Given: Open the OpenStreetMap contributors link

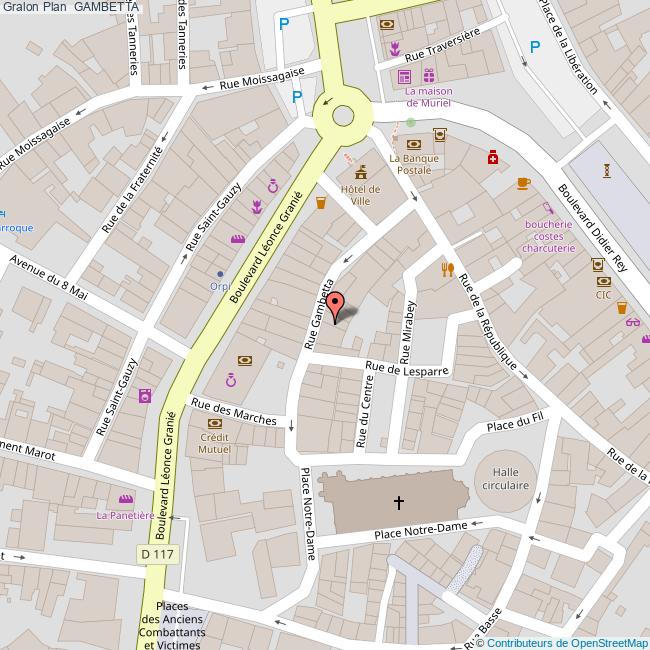Looking at the screenshot, I should [x=567, y=643].
